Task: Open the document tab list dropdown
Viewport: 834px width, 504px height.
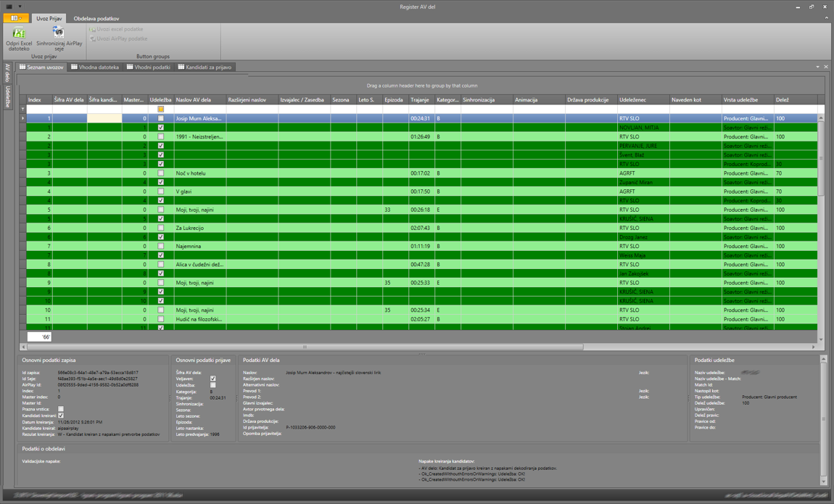Action: click(817, 67)
